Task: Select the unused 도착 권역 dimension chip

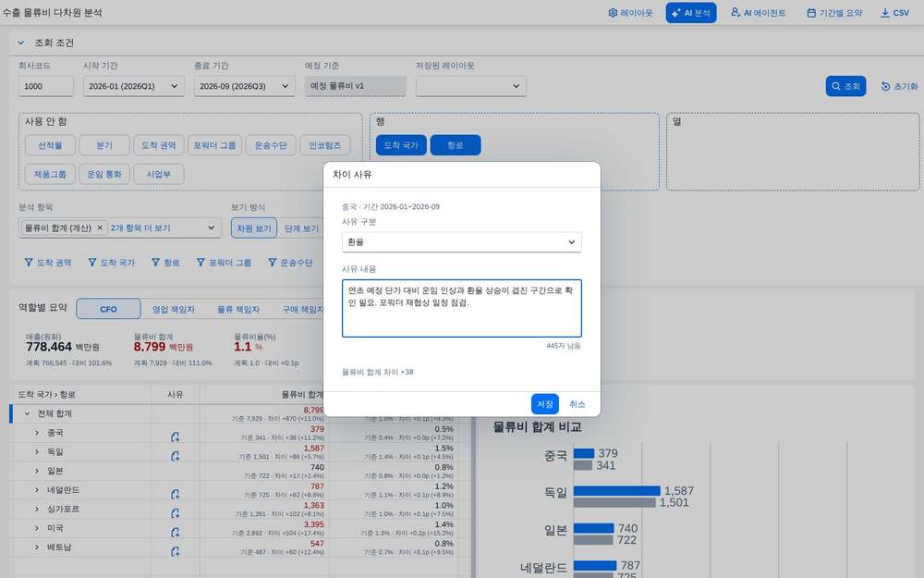Action: pos(159,145)
